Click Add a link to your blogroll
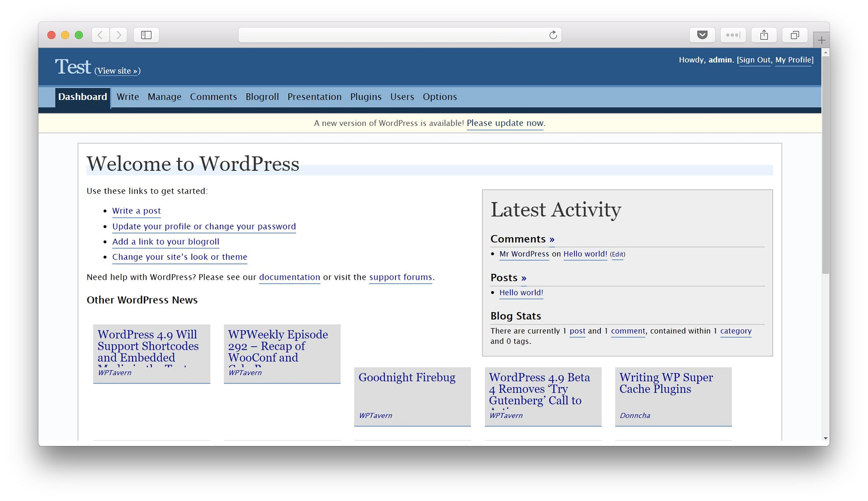 coord(165,242)
